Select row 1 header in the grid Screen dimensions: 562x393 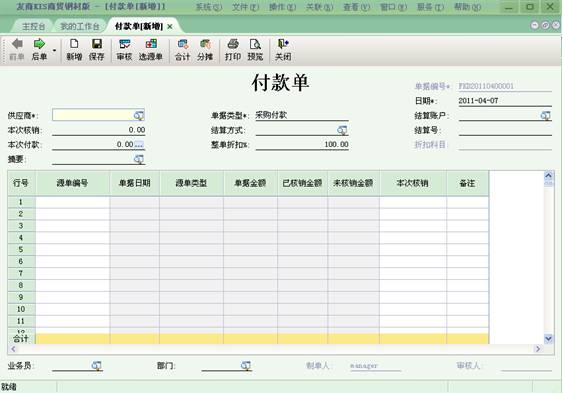pyautogui.click(x=21, y=202)
